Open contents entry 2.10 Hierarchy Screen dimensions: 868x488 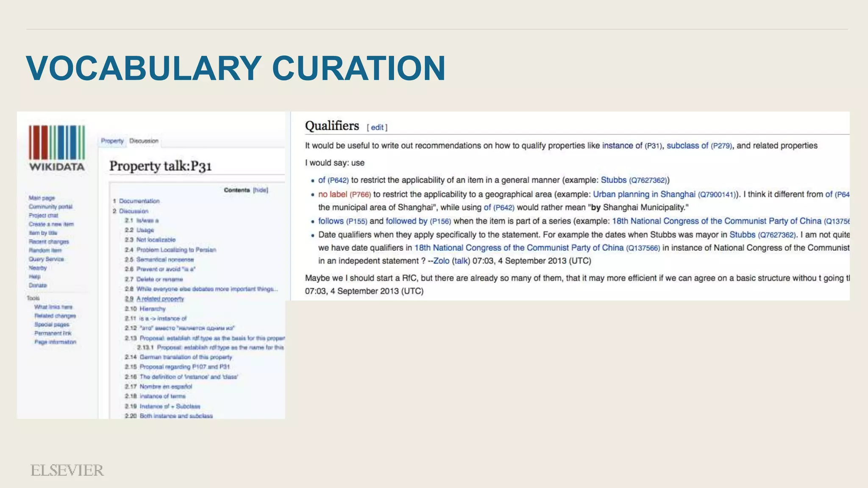point(145,308)
